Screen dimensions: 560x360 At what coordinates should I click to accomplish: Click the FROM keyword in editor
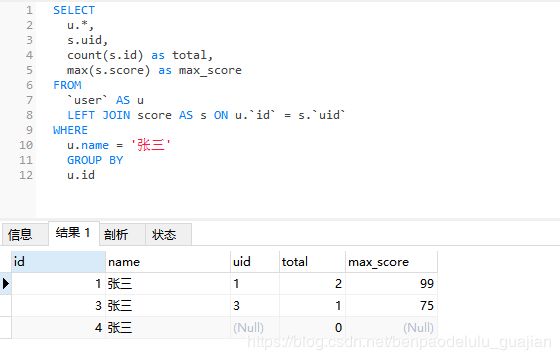67,85
